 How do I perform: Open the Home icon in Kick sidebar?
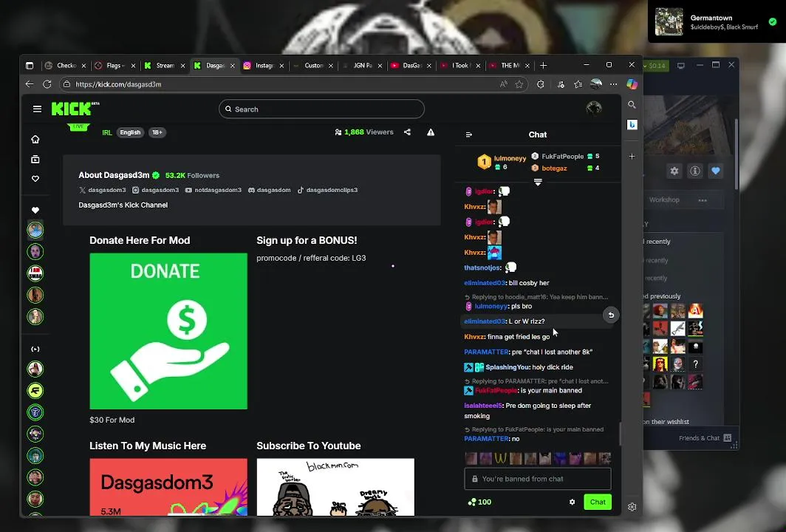35,140
